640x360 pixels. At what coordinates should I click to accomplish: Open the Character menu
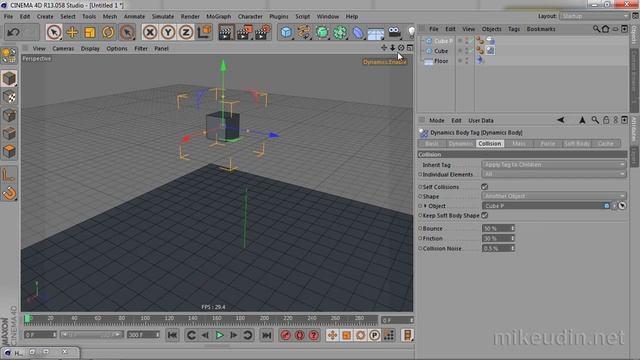(250, 16)
